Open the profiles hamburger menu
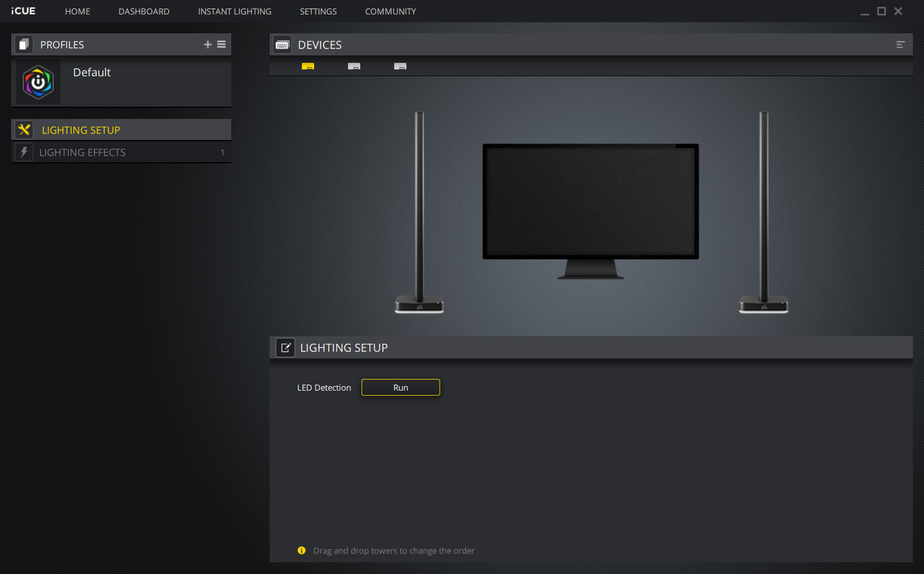 pos(221,44)
